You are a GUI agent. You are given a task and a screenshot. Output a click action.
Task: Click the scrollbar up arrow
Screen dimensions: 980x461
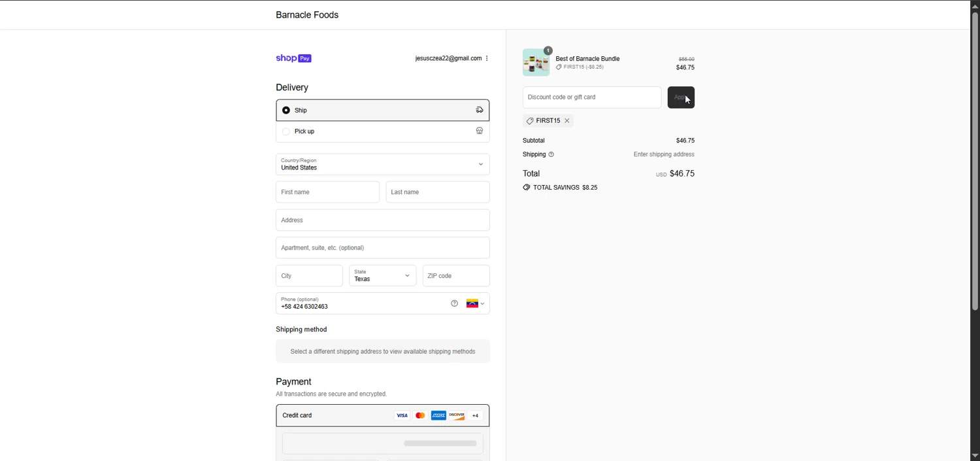(975, 5)
